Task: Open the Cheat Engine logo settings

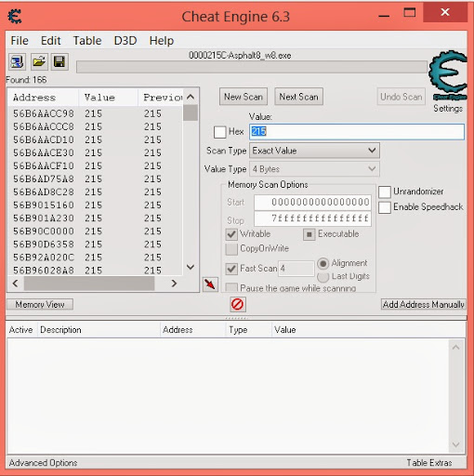Action: pyautogui.click(x=448, y=75)
